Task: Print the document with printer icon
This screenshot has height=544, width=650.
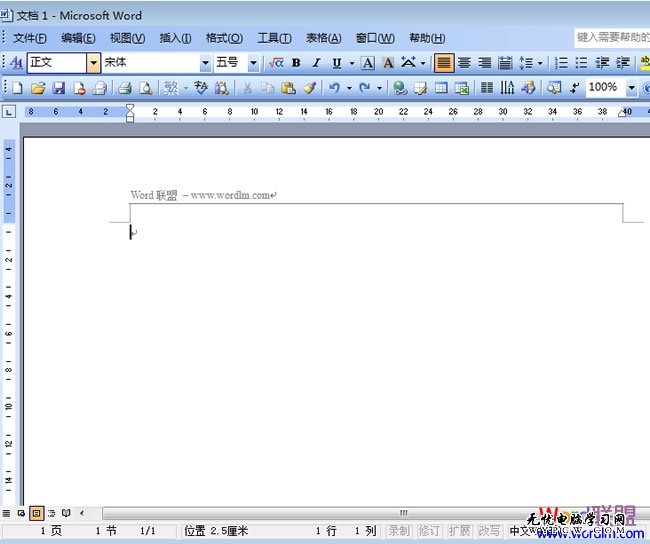Action: (125, 88)
